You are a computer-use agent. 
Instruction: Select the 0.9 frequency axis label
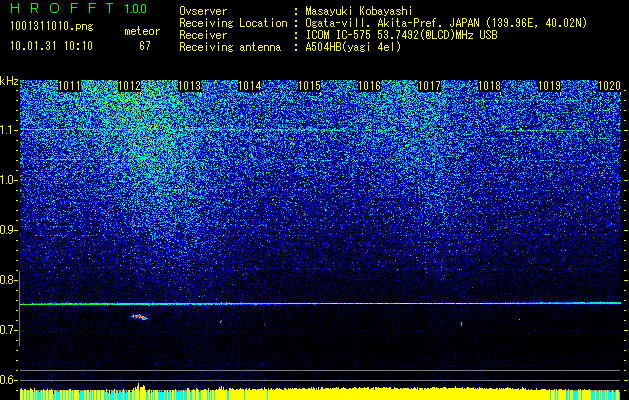coord(8,230)
